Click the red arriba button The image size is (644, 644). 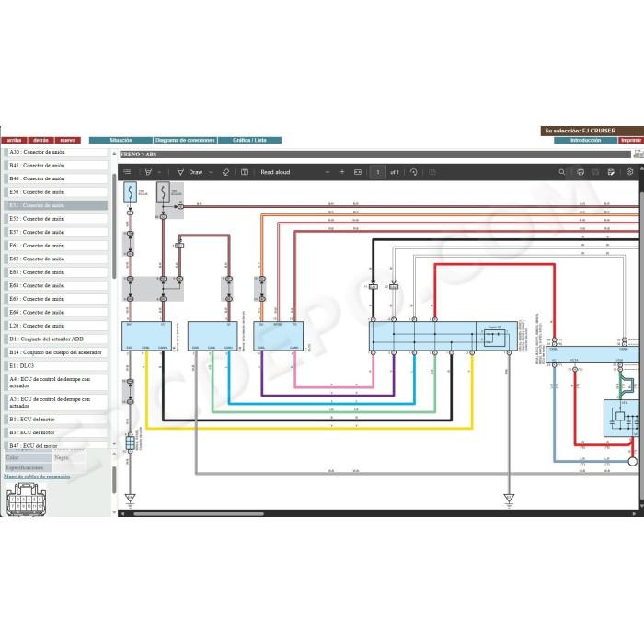[14, 140]
